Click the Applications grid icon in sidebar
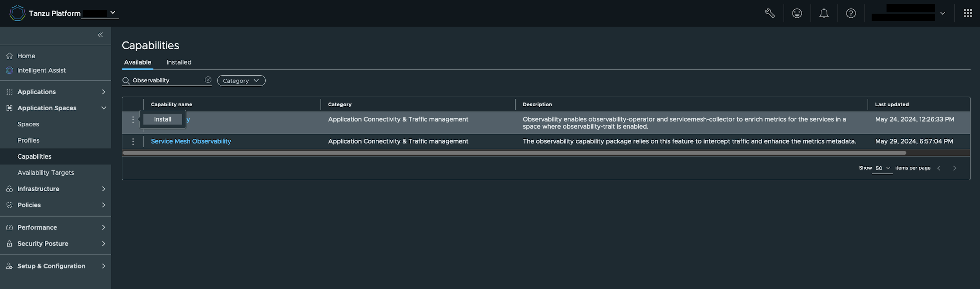The height and width of the screenshot is (289, 980). coord(10,92)
